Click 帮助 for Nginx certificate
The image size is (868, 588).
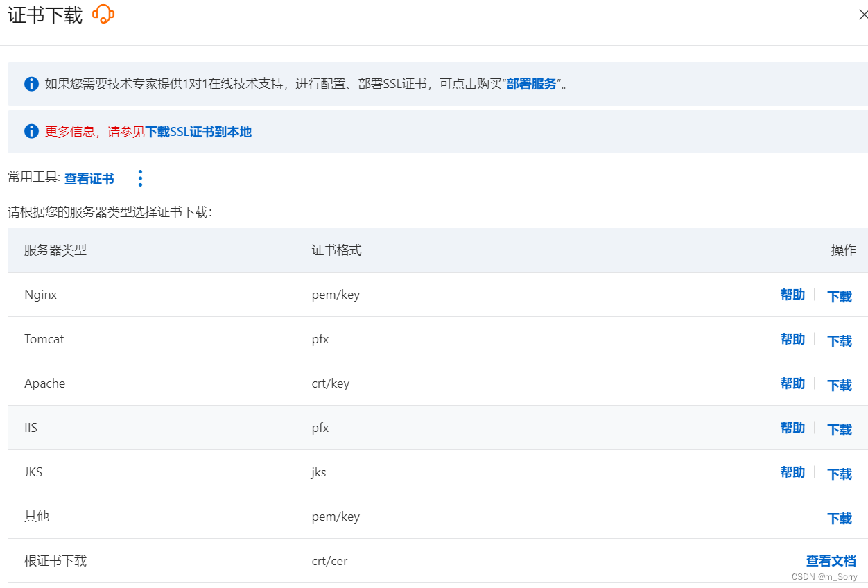coord(792,294)
